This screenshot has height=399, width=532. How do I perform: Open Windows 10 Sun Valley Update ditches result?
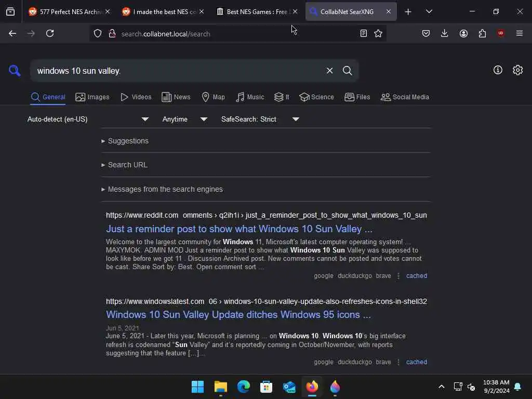point(238,315)
